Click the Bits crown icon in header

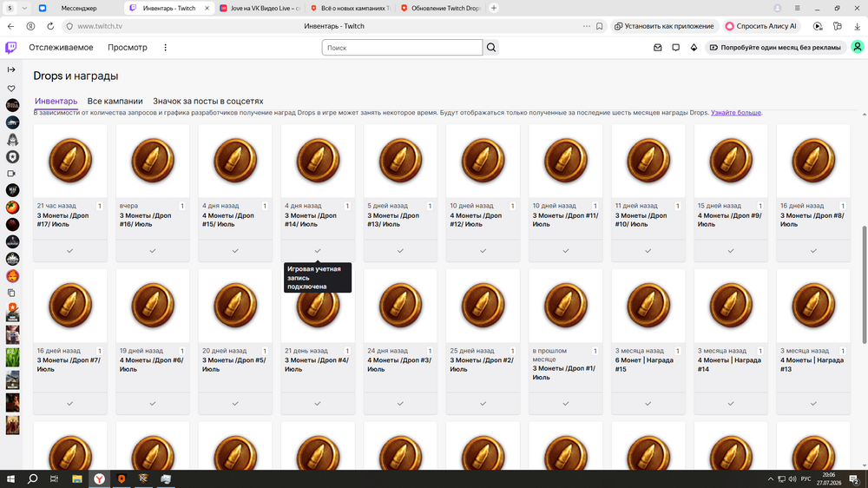pos(694,48)
